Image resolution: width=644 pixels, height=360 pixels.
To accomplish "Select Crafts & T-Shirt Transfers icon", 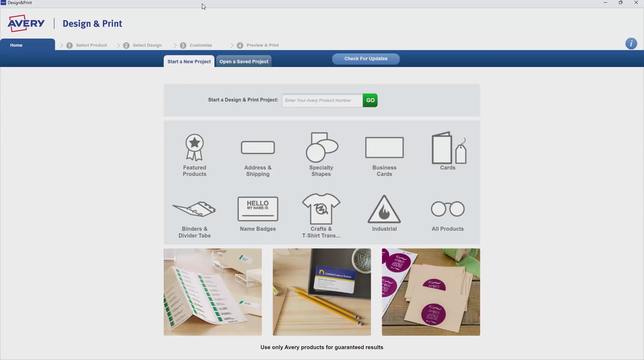I will (321, 209).
